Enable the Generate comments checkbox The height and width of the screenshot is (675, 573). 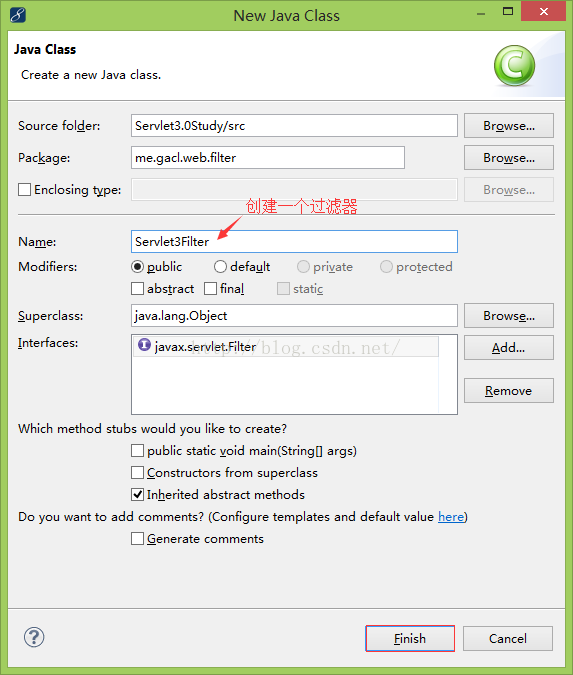pyautogui.click(x=137, y=539)
